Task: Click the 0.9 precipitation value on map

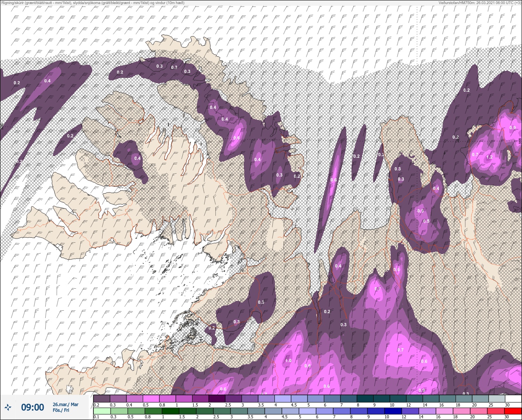Action: 513,128
